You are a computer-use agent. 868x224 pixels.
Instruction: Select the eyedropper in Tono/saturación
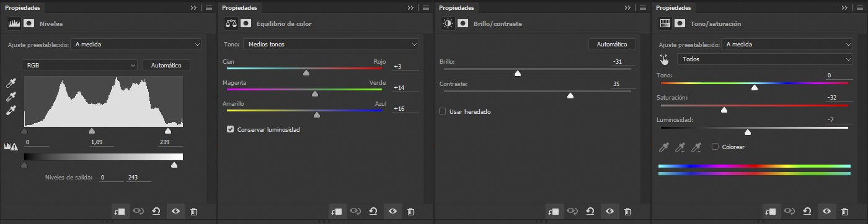[664, 147]
